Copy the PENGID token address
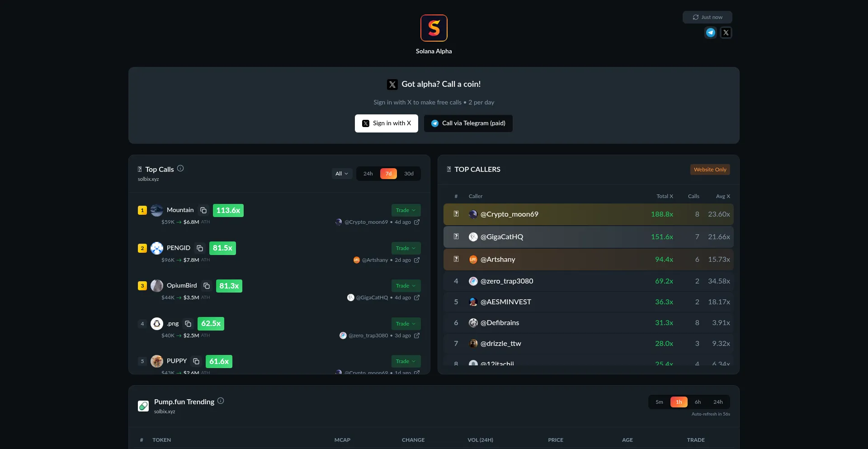 (200, 248)
